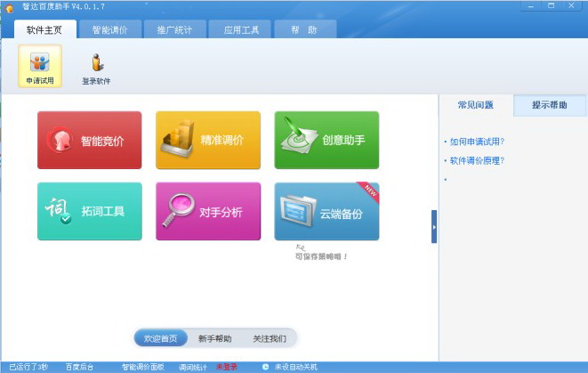The width and height of the screenshot is (588, 373).
Task: Click 百度后台 in the status bar
Action: coord(79,367)
